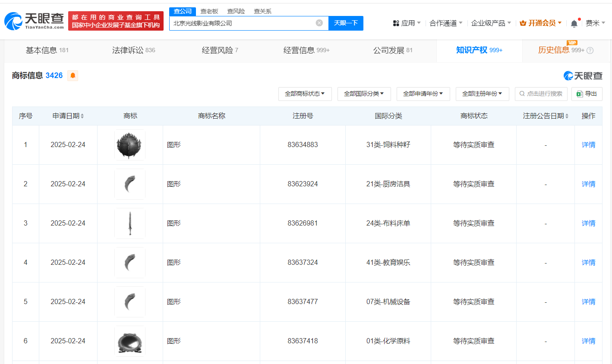The width and height of the screenshot is (612, 364).
Task: Click the 应用 grid icon
Action: 396,23
